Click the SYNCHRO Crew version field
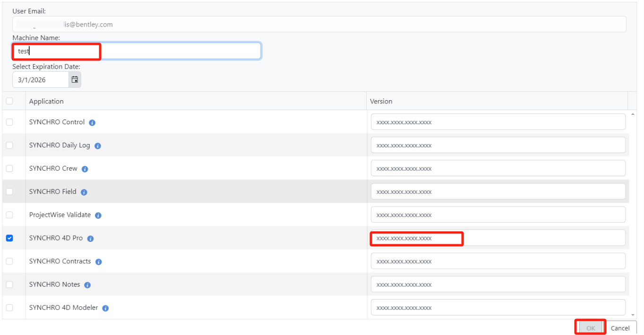 click(x=498, y=168)
